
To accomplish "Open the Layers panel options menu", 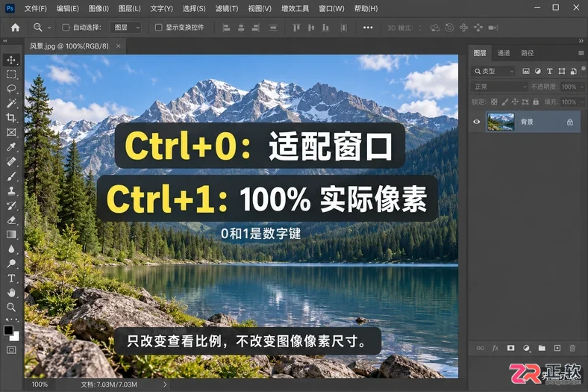I will [581, 53].
